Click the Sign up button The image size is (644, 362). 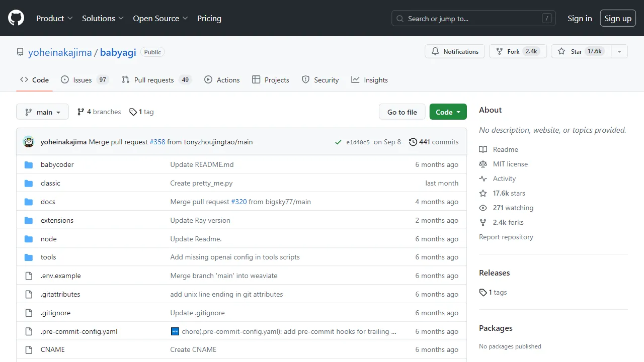618,18
